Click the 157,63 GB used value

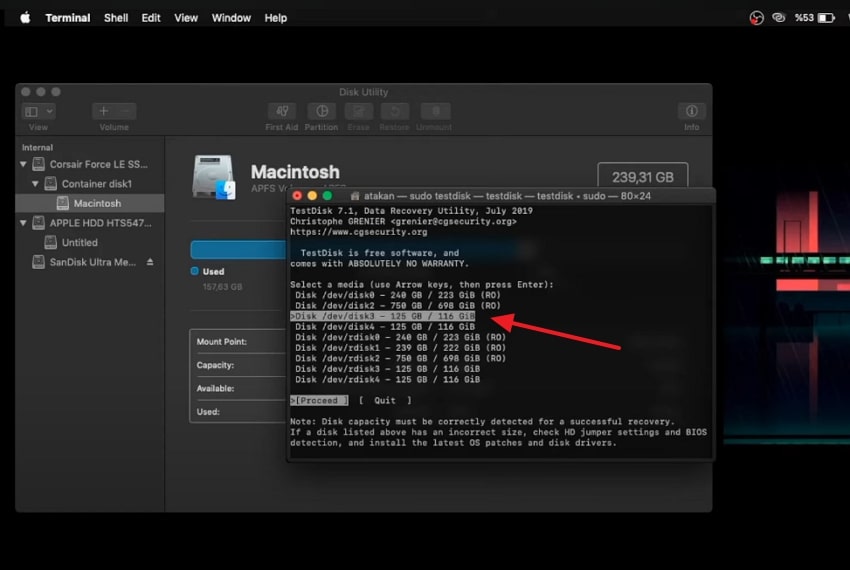tap(222, 286)
